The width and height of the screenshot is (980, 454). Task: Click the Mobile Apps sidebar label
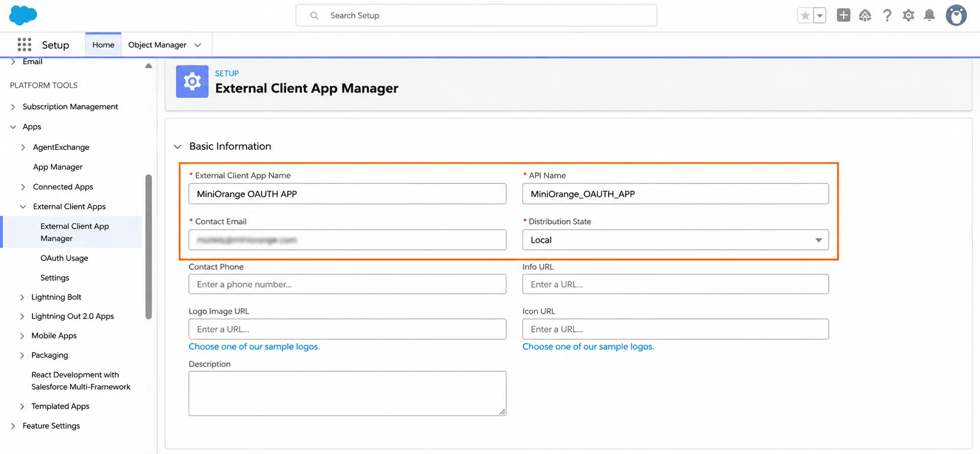54,335
